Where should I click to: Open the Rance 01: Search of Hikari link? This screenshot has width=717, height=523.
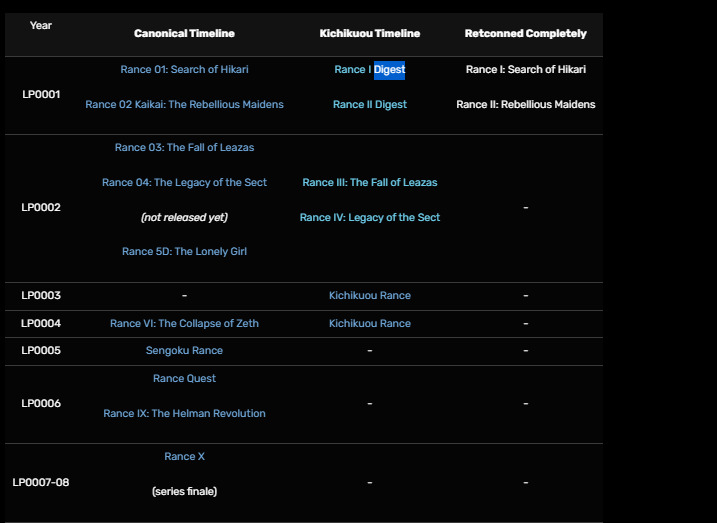coord(184,70)
